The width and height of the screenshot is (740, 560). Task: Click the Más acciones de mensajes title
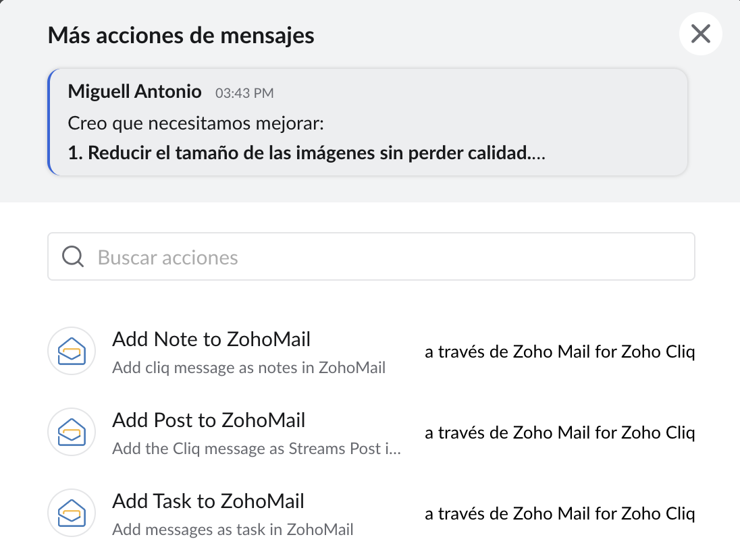click(x=181, y=35)
